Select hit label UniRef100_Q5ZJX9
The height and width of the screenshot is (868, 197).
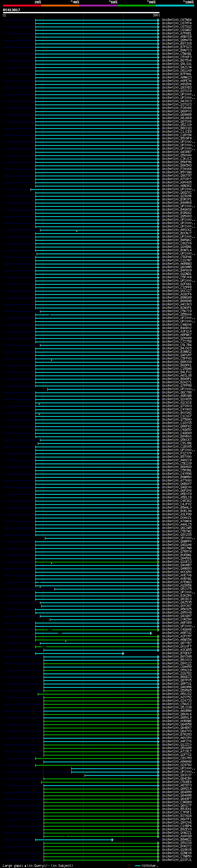point(177,125)
